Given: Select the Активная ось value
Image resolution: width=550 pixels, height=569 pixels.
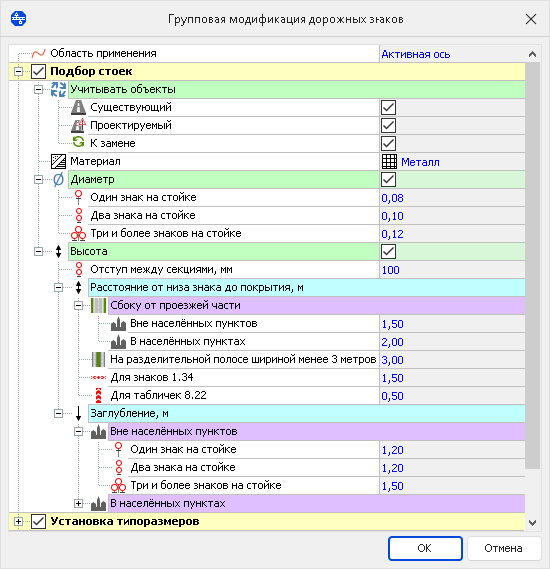Looking at the screenshot, I should tap(416, 54).
